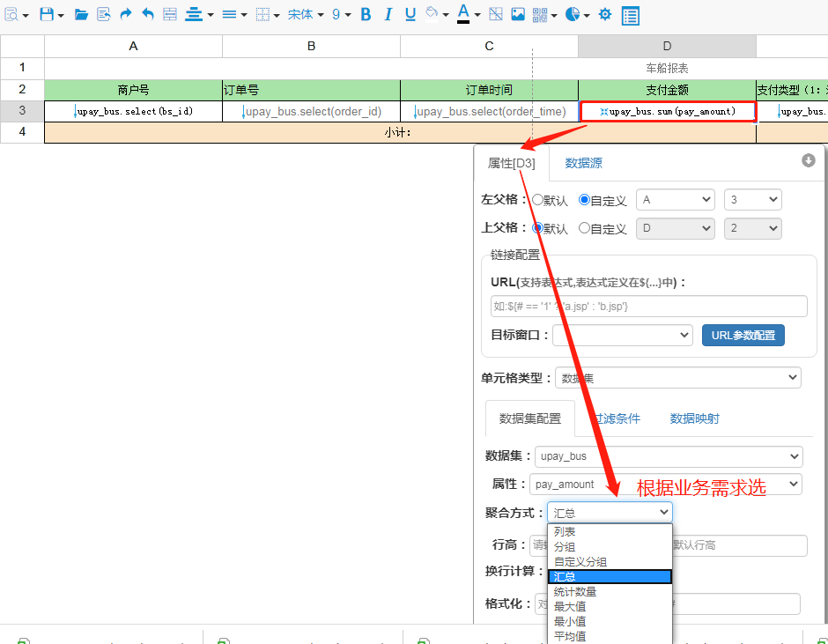The image size is (828, 644).
Task: Click the redo arrow icon
Action: [126, 14]
